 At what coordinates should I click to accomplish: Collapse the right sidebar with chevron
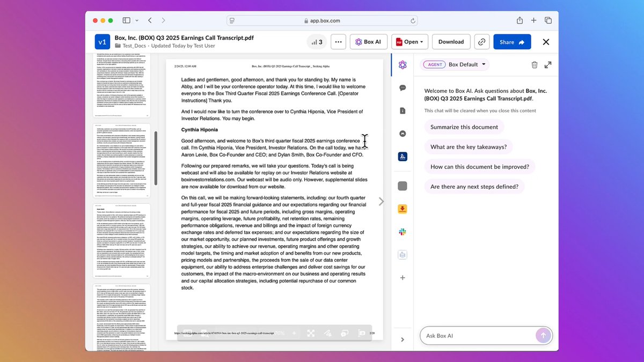pos(402,339)
